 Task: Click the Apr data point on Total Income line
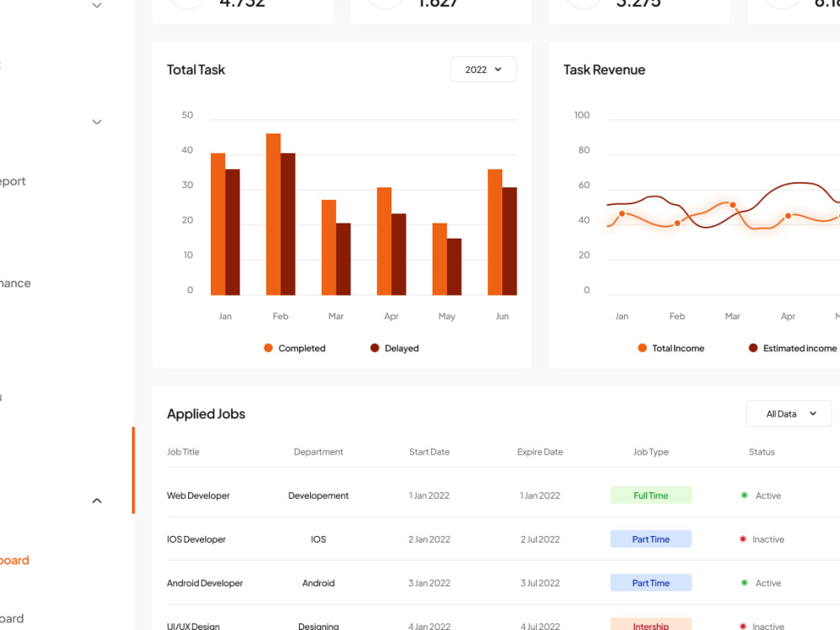pos(788,216)
